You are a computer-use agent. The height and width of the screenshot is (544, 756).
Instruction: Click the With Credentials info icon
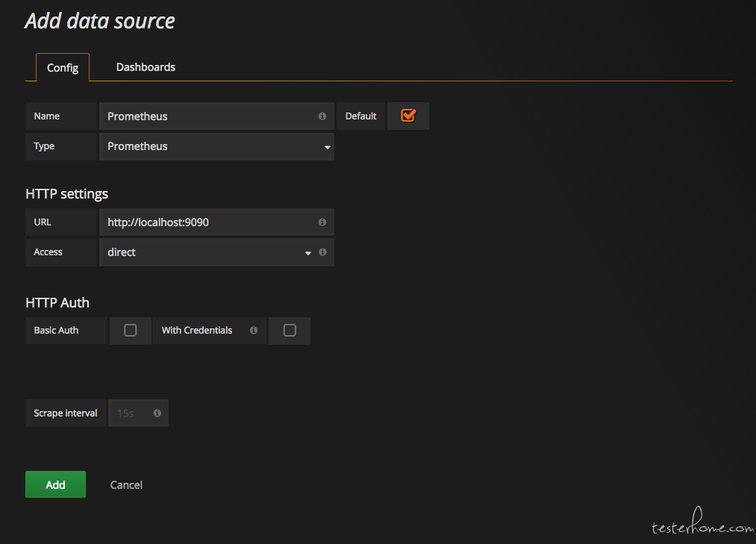click(254, 331)
